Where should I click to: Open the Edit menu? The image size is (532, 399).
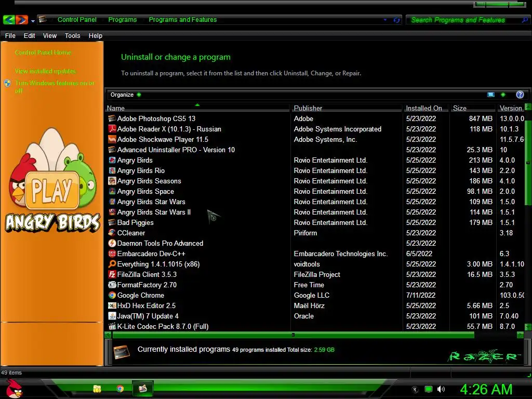tap(29, 36)
